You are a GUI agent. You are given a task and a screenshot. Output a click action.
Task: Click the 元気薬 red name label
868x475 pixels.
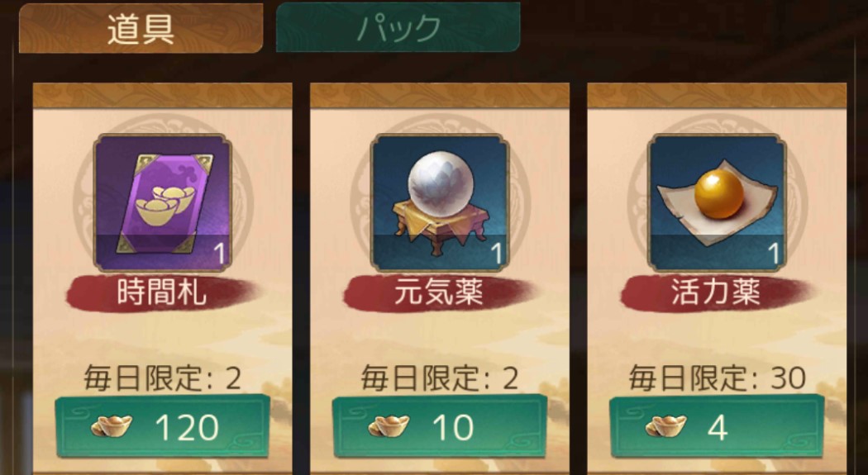click(439, 293)
